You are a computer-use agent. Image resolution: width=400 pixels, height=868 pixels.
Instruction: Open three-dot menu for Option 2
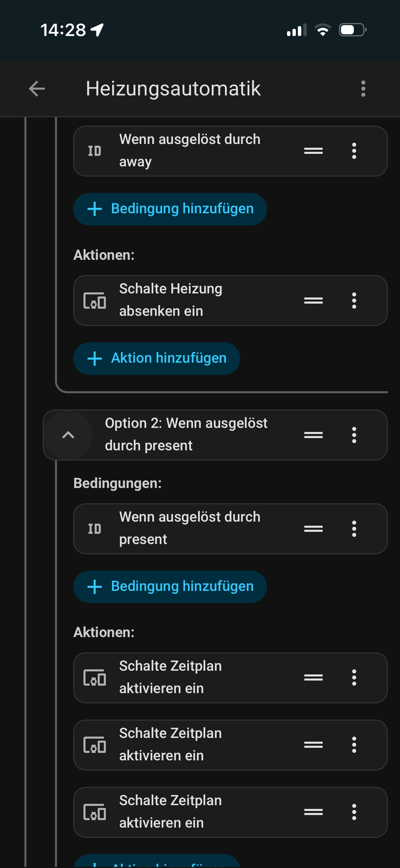pyautogui.click(x=354, y=435)
